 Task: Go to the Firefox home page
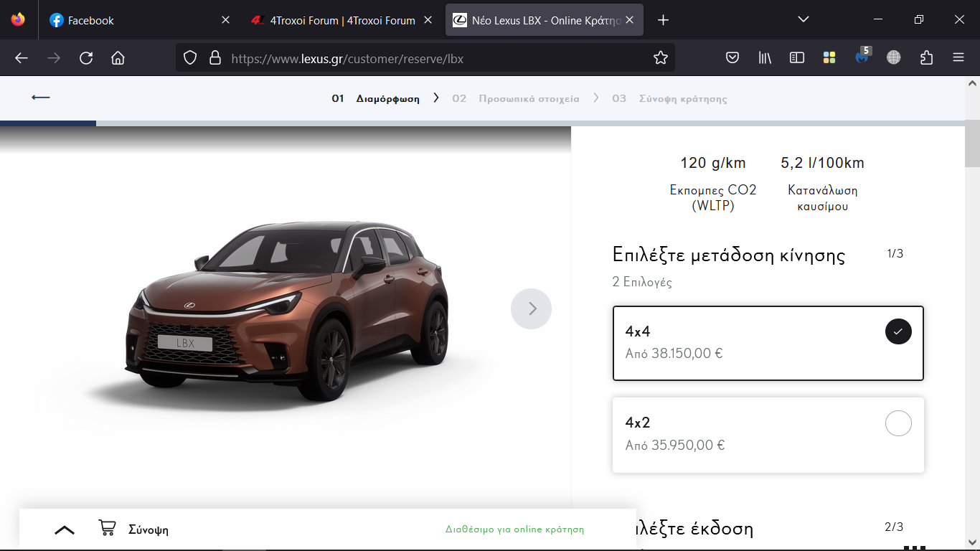point(118,58)
